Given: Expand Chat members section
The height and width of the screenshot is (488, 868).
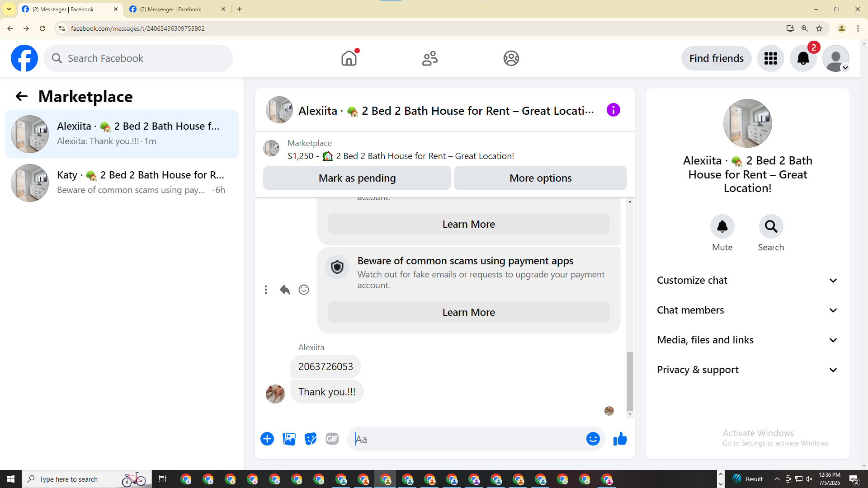Looking at the screenshot, I should 747,310.
